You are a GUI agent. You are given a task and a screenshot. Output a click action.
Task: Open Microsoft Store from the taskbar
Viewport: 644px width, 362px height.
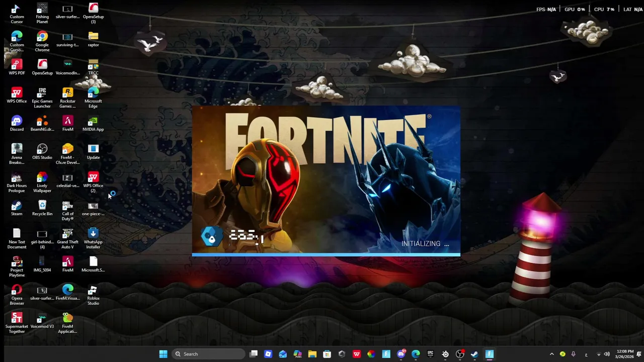click(327, 354)
